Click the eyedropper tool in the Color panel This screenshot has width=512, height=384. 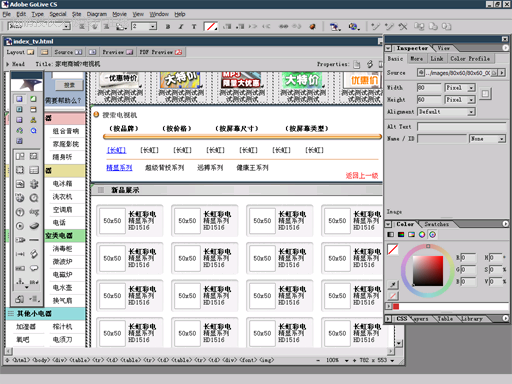point(393,285)
